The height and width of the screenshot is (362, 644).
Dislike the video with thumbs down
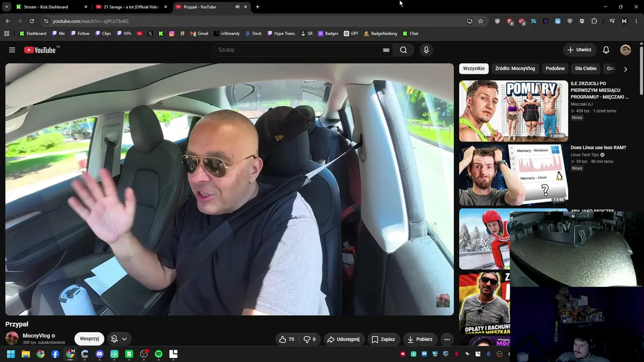point(310,339)
